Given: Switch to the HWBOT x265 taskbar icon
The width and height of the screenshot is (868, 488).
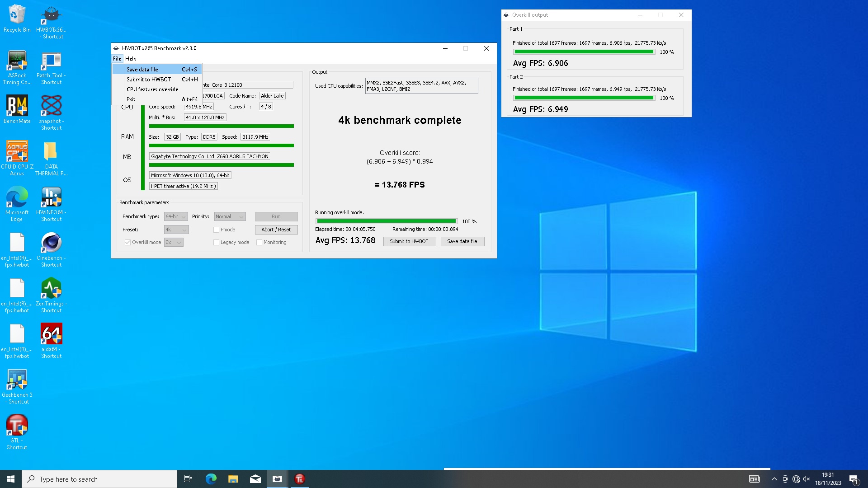Looking at the screenshot, I should 277,479.
